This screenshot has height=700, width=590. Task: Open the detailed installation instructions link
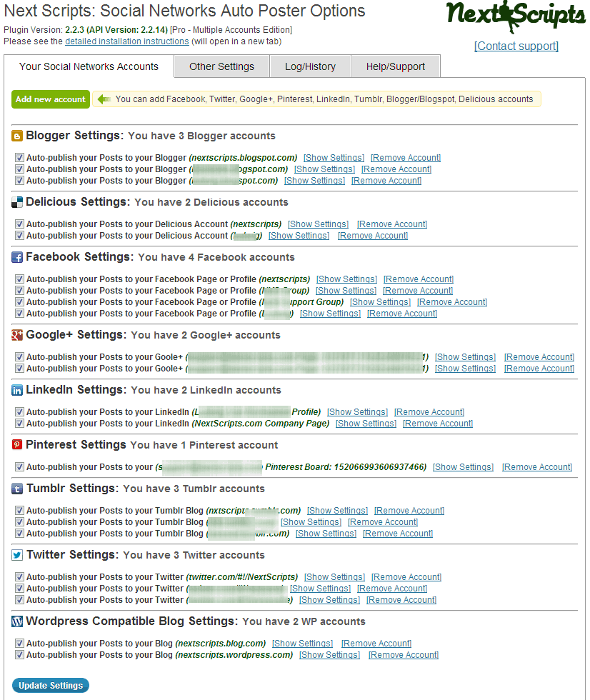[127, 41]
